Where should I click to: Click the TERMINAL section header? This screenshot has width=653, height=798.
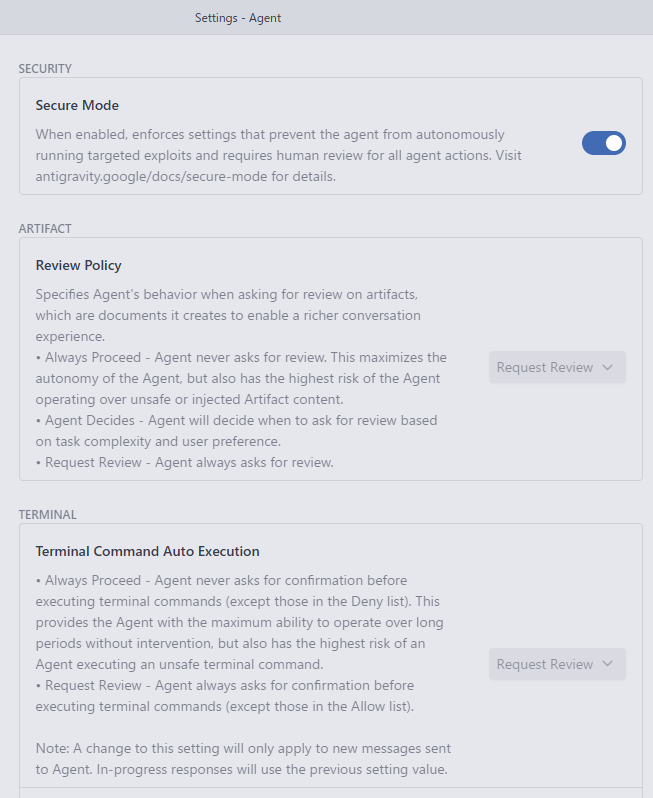(x=48, y=515)
